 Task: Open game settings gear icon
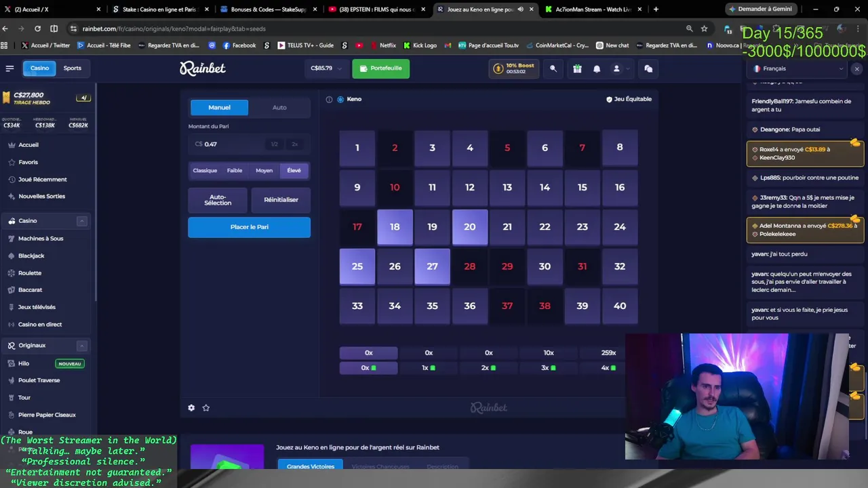[x=191, y=408]
